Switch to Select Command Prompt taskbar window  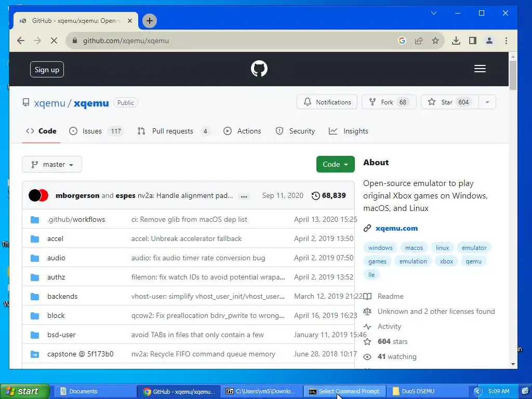click(x=345, y=391)
